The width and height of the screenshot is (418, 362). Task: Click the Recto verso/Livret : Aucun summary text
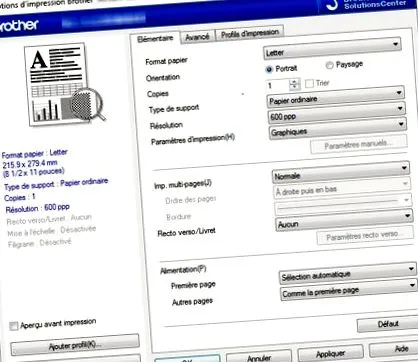tap(49, 219)
